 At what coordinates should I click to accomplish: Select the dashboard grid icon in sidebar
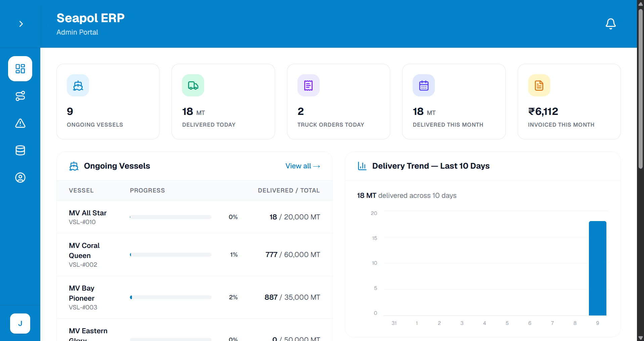coord(20,69)
